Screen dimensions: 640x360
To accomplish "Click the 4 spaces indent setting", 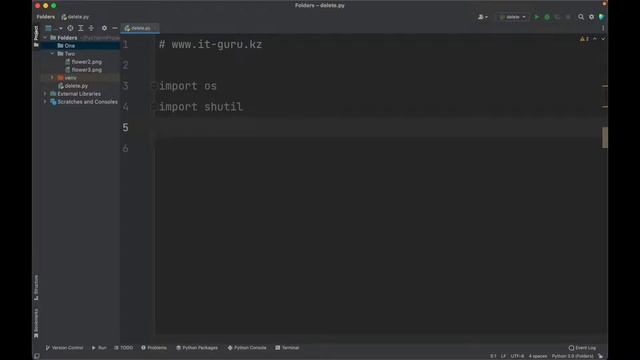I will tap(538, 356).
